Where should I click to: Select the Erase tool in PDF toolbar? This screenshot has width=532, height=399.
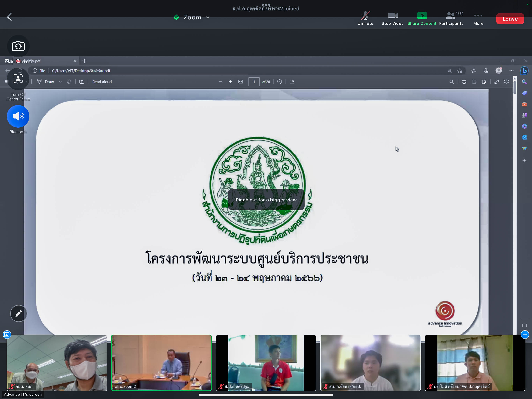69,82
